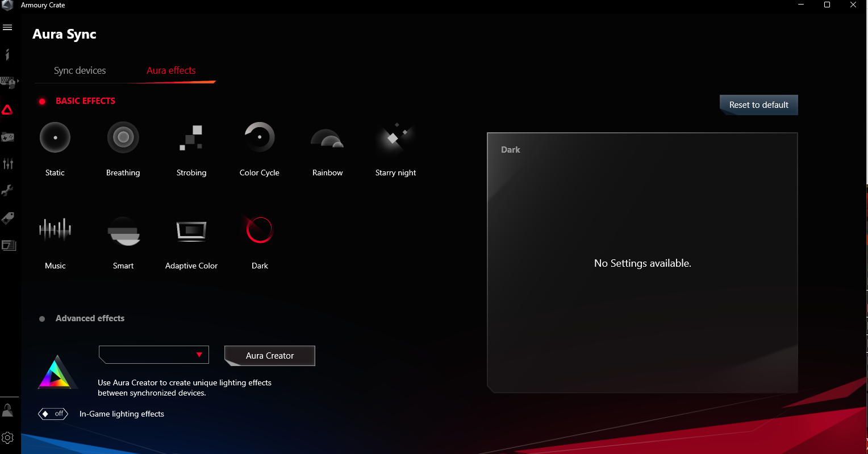Viewport: 868px width, 454px height.
Task: Open the settings gear in the sidebar
Action: pyautogui.click(x=7, y=438)
